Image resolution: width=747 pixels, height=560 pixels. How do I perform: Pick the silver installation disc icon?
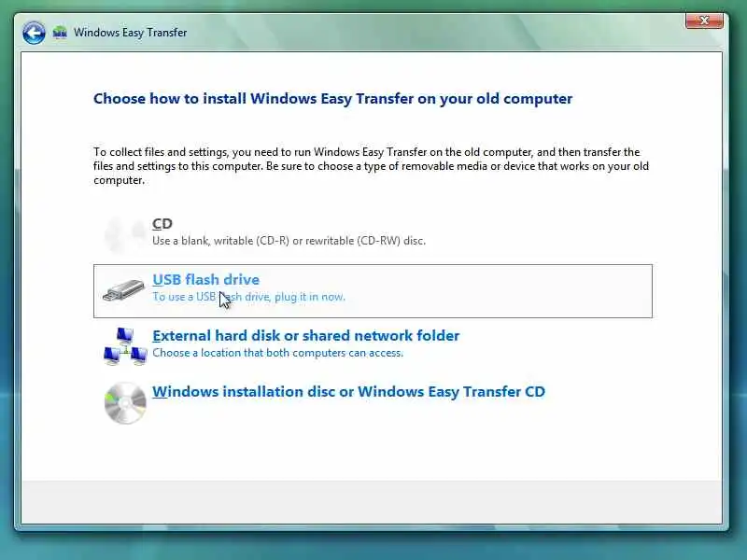(x=125, y=403)
